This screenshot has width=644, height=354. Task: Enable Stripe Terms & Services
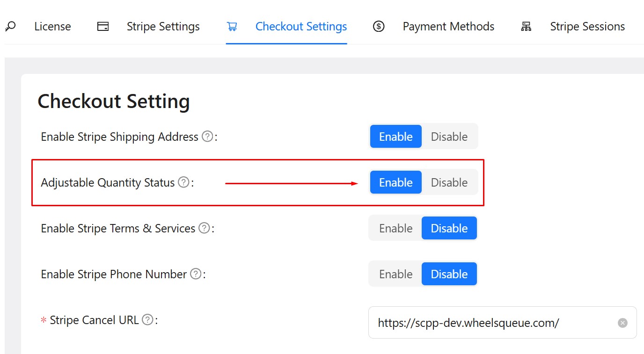tap(395, 228)
